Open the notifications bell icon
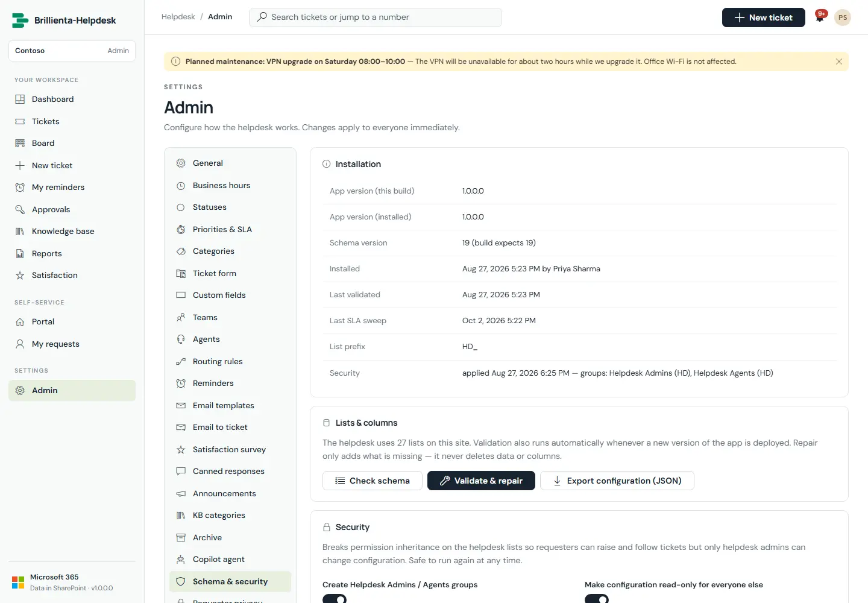Image resolution: width=868 pixels, height=603 pixels. (820, 17)
